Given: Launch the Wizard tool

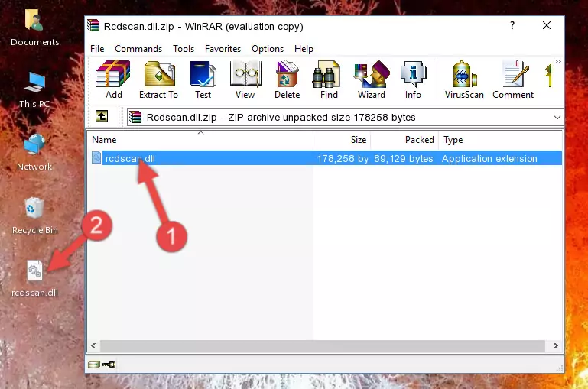Looking at the screenshot, I should (372, 79).
